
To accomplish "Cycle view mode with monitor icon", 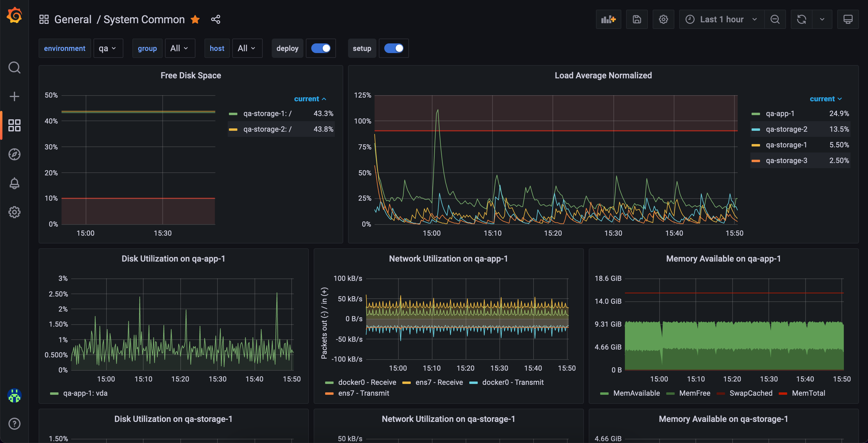I will click(x=848, y=20).
